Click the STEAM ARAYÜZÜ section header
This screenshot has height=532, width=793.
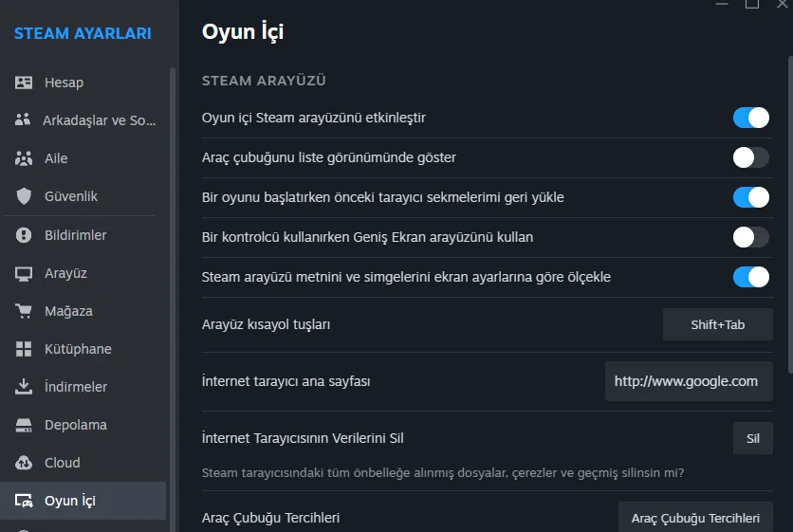tap(264, 81)
